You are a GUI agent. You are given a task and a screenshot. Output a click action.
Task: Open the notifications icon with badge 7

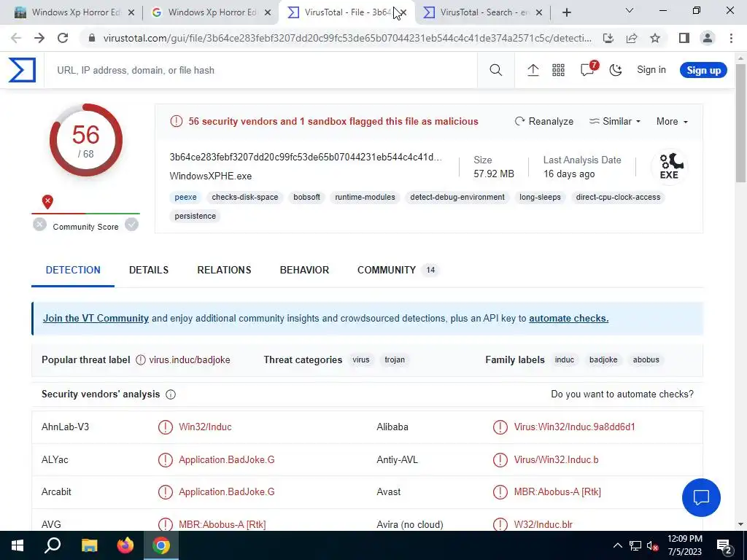(x=589, y=69)
